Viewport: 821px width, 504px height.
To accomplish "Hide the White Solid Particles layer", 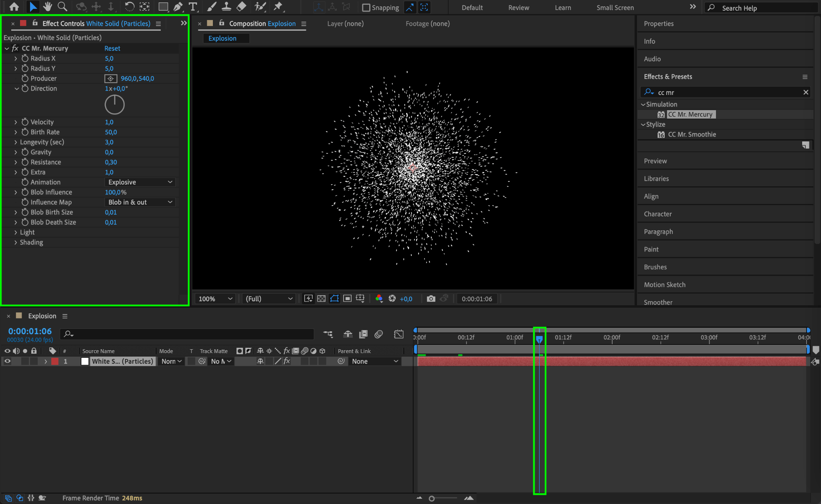I will (x=7, y=361).
